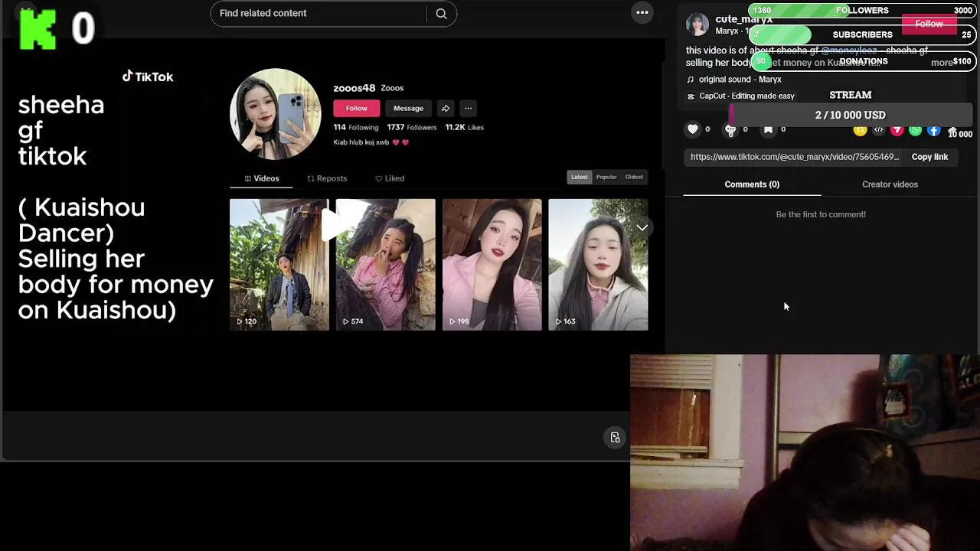Open the Creator videos tab

pyautogui.click(x=890, y=184)
